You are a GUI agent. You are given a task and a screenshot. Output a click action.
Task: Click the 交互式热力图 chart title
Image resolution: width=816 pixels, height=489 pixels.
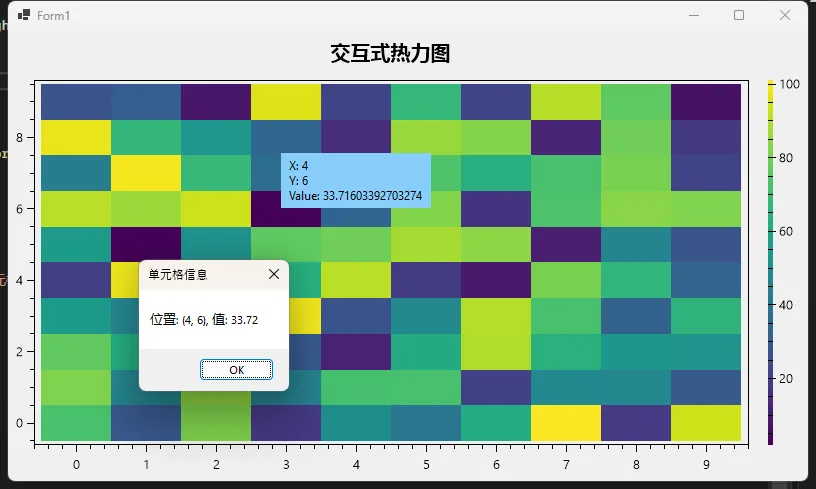pos(390,55)
